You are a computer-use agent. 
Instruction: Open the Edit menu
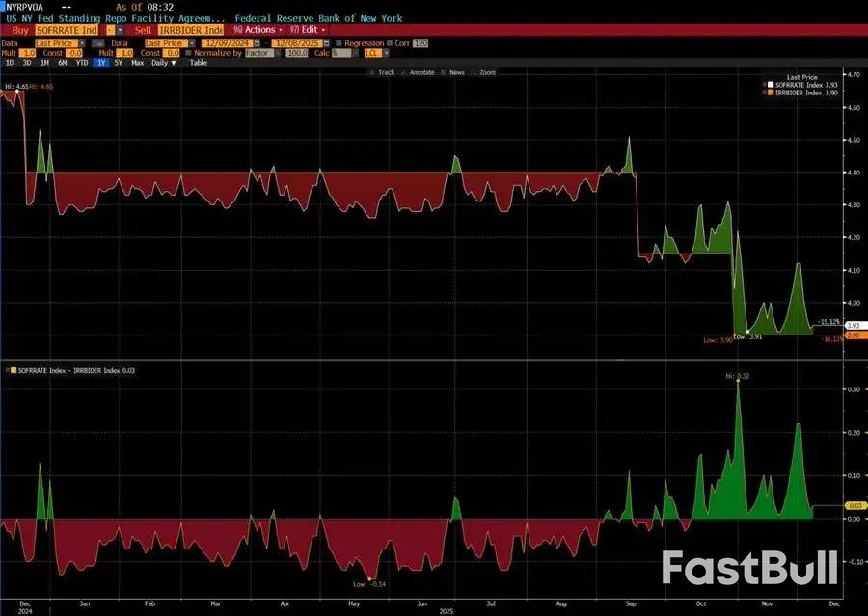coord(310,30)
